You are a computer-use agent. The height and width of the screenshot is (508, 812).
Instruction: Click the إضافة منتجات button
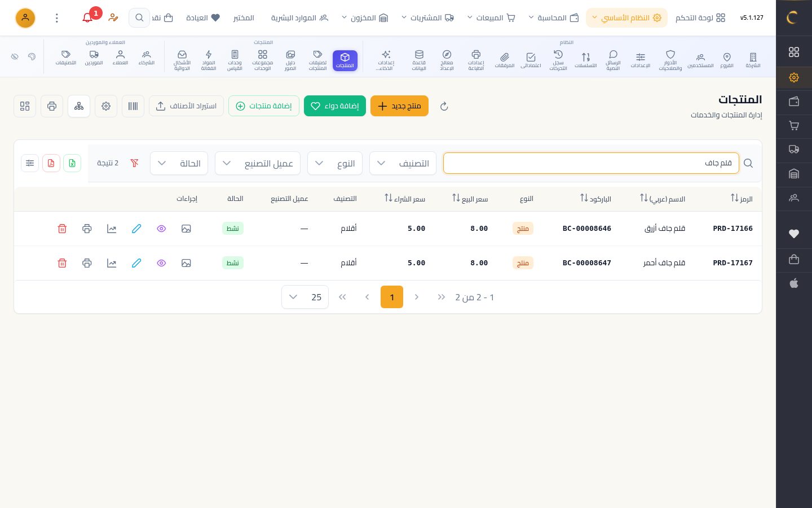pos(264,106)
